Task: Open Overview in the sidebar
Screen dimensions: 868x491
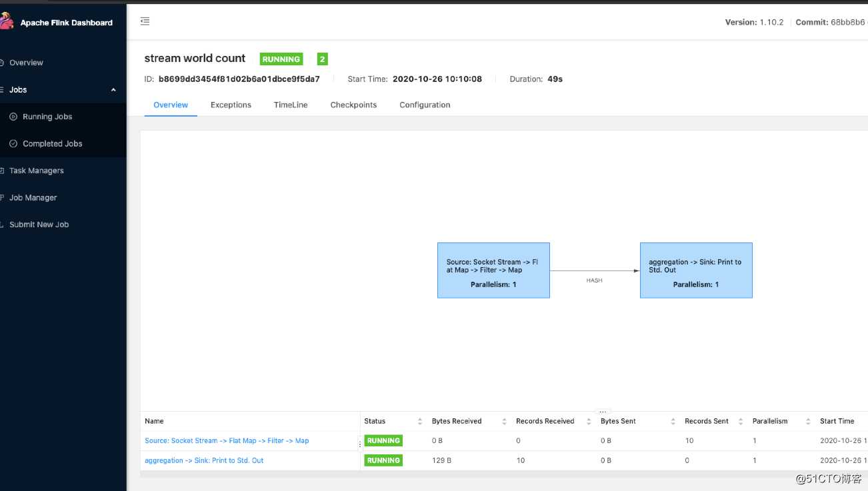Action: coord(26,63)
